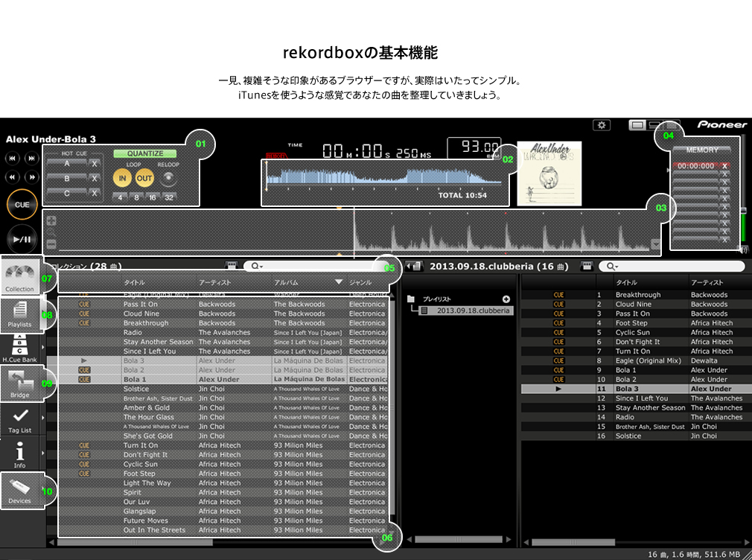Activate the RELOOP button
The width and height of the screenshot is (752, 560).
pos(168,178)
